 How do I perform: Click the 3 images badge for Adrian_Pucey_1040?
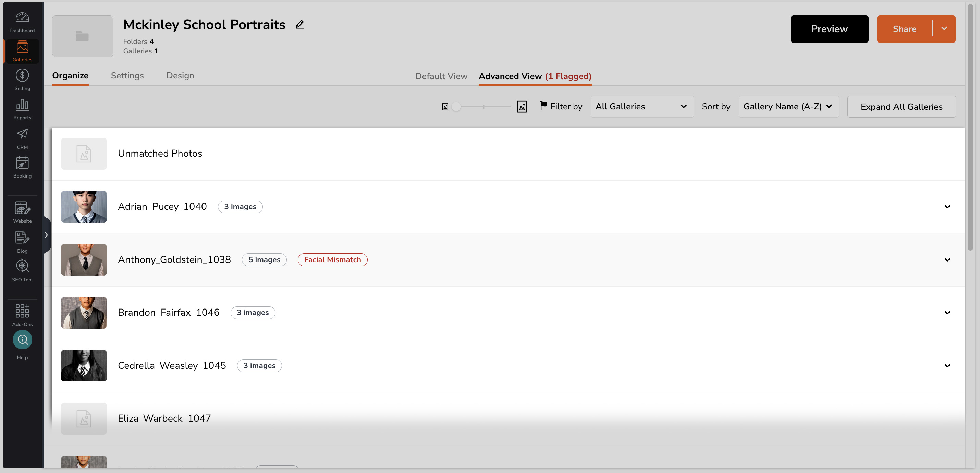[240, 207]
